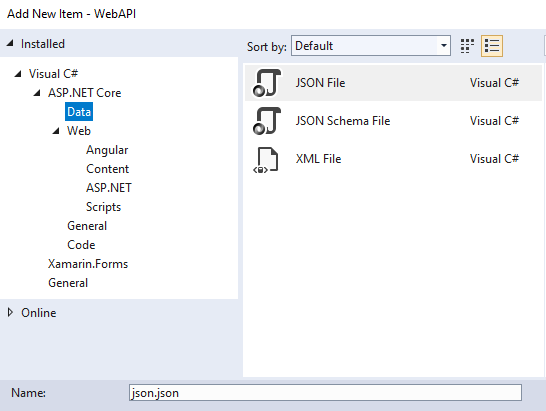Open the Xamarin.Forms category
Screen dimensions: 546x411
tap(88, 264)
